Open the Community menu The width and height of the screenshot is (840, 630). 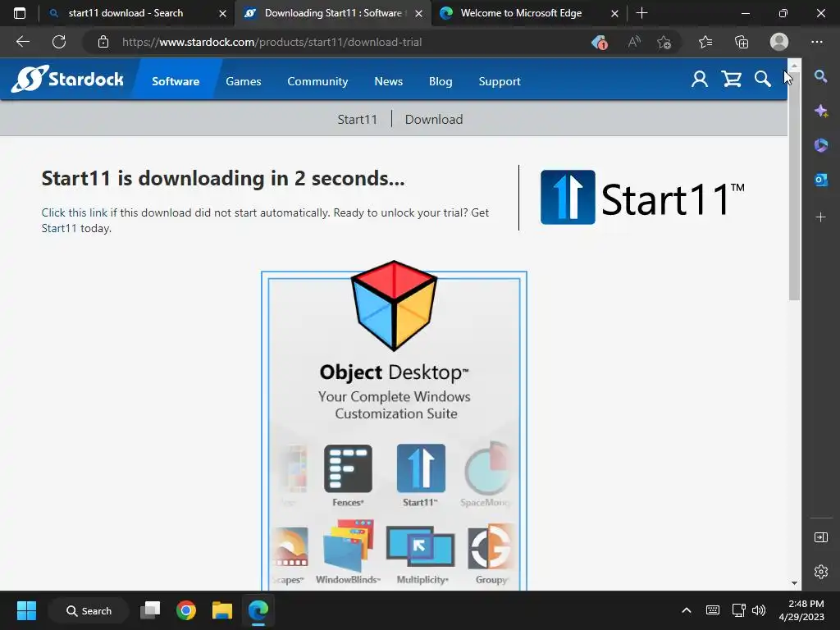tap(317, 81)
